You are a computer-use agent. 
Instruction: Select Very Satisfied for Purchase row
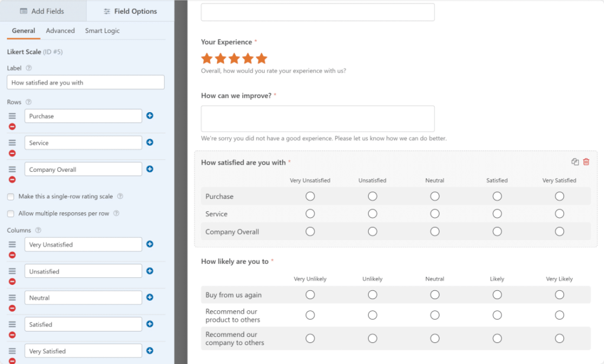[x=559, y=196]
